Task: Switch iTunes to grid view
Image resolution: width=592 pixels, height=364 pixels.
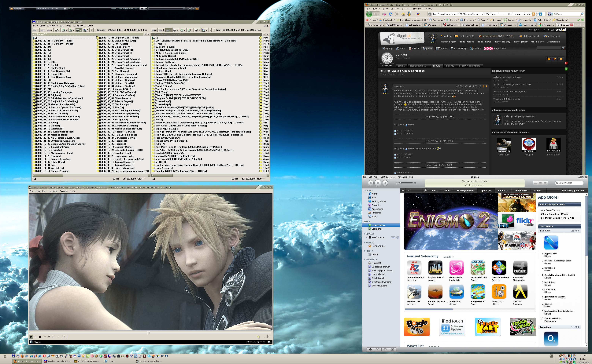Action: [x=540, y=183]
